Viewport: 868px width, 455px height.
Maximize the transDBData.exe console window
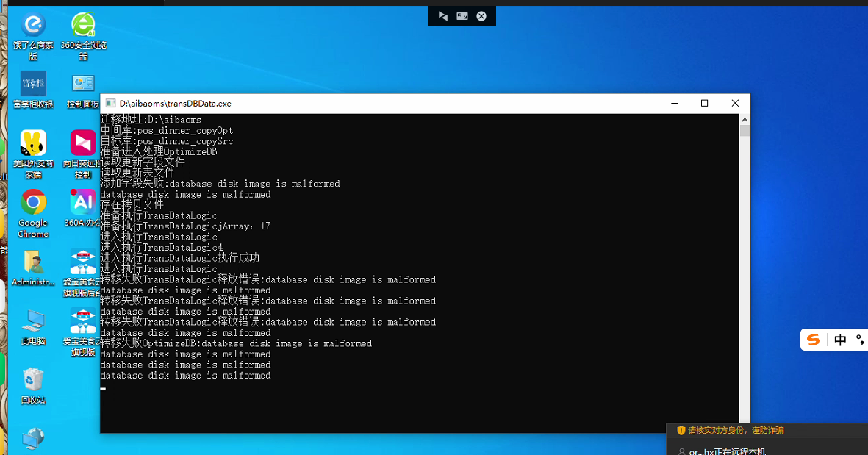click(x=704, y=104)
